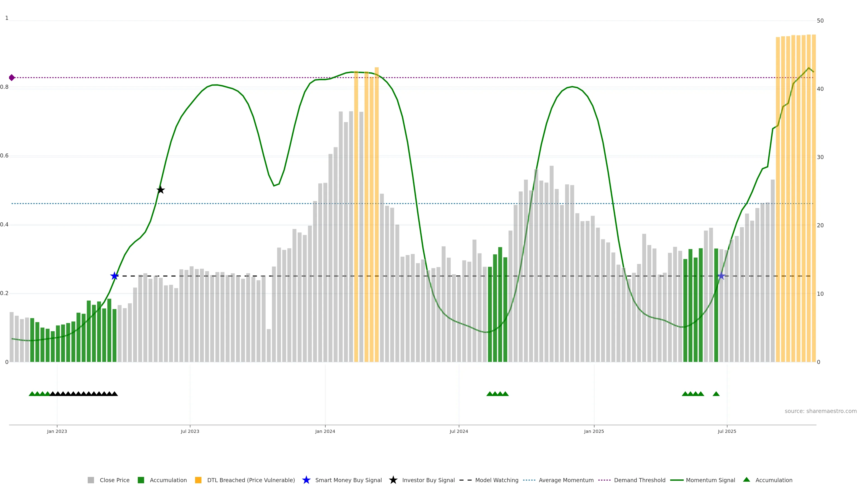Click the purple diamond Demand Threshold marker
Image resolution: width=868 pixels, height=488 pixels.
point(12,78)
